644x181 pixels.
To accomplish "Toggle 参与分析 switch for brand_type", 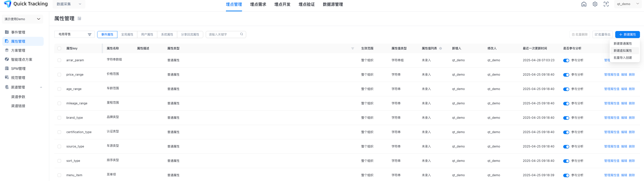I will (x=566, y=118).
